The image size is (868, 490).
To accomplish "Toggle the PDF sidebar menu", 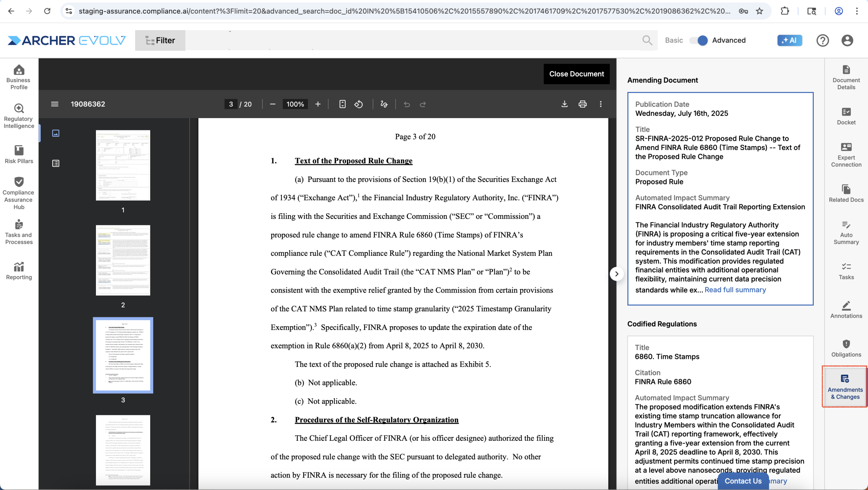I will pyautogui.click(x=55, y=104).
